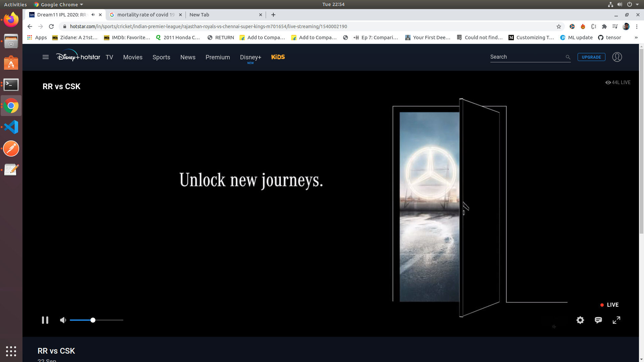The image size is (644, 362).
Task: Launch Firefox from the dock
Action: tap(11, 20)
